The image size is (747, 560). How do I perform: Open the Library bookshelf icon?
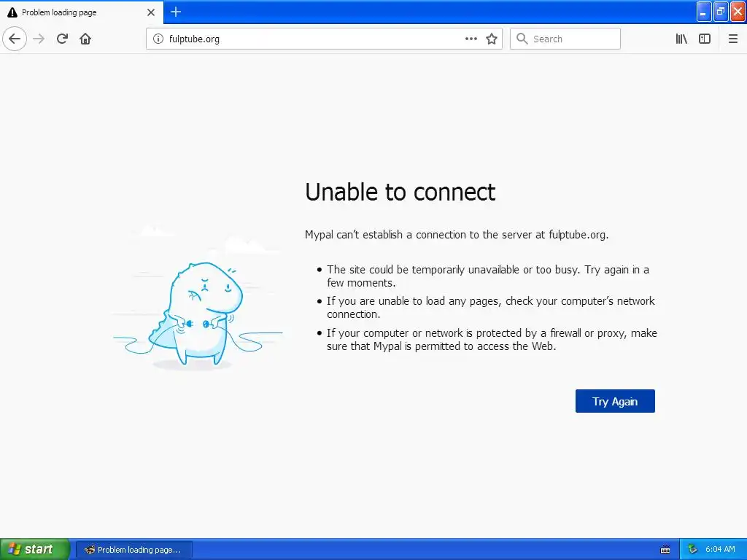(681, 39)
